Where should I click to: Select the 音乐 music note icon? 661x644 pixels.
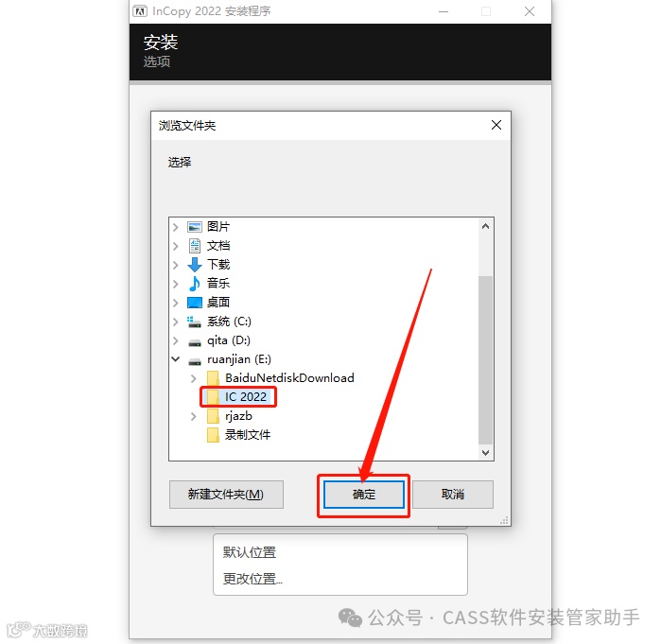pos(195,284)
